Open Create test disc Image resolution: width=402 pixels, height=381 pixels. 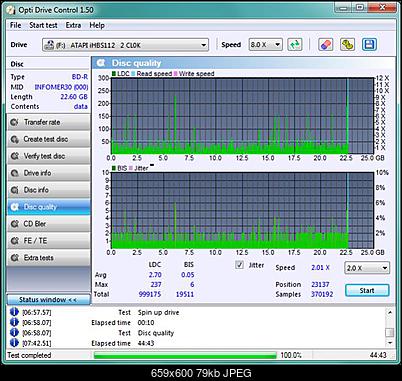point(49,139)
